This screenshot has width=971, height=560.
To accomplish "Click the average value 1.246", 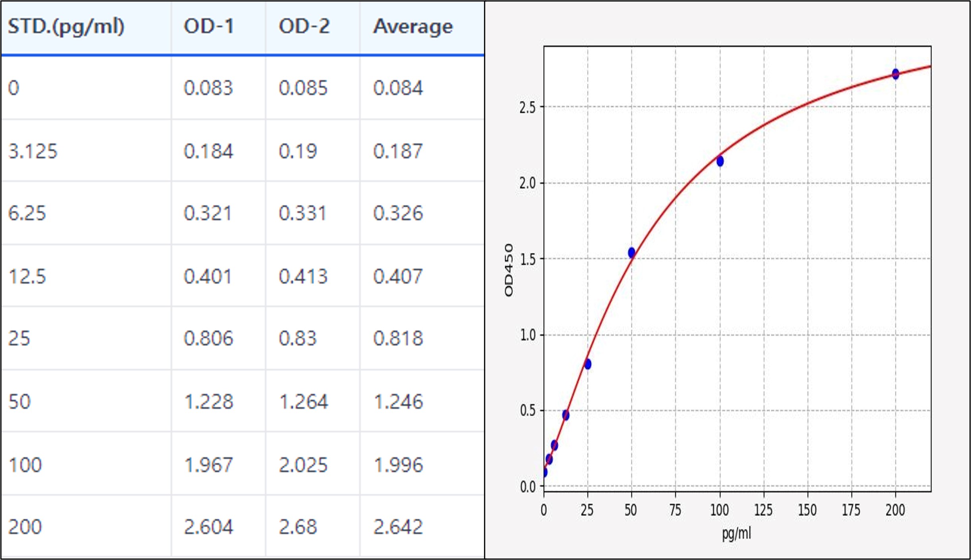I will click(398, 402).
